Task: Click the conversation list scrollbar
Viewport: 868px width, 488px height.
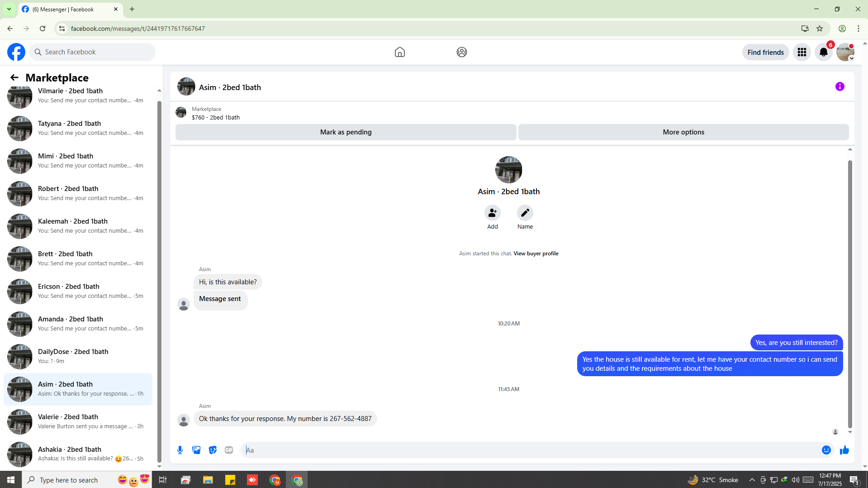Action: [x=159, y=281]
